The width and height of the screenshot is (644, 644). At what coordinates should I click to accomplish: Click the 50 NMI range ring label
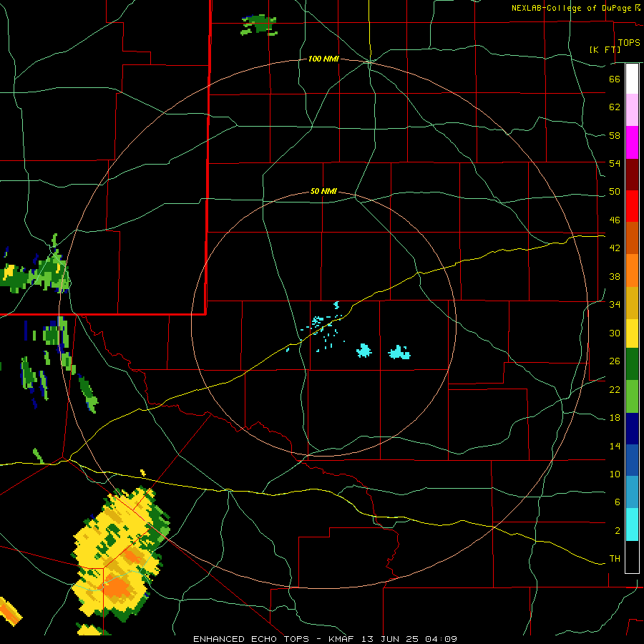[323, 191]
